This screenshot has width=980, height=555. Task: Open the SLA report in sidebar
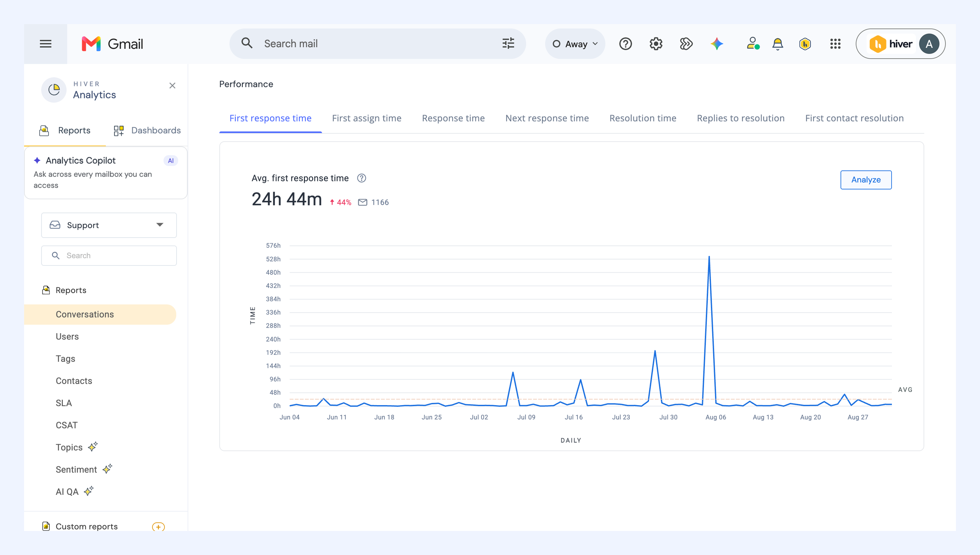64,403
